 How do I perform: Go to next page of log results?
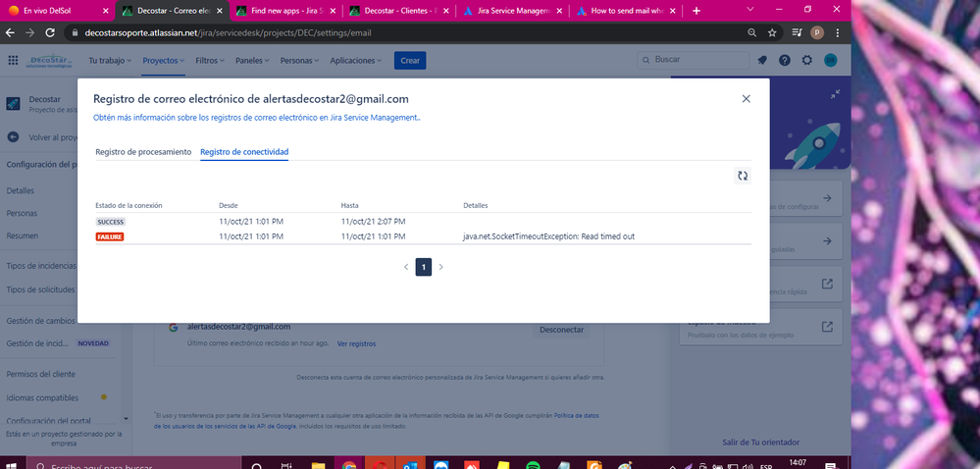point(440,267)
